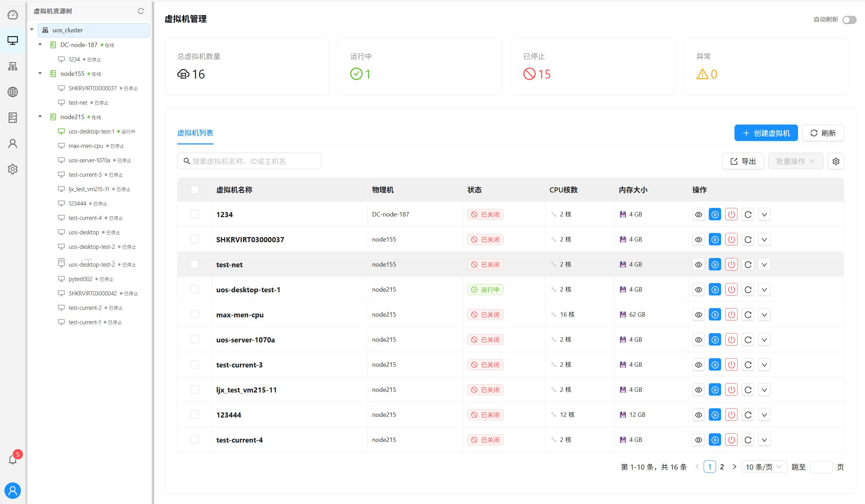Viewport: 865px width, 504px height.
Task: Click the 导出 export button
Action: coord(743,161)
